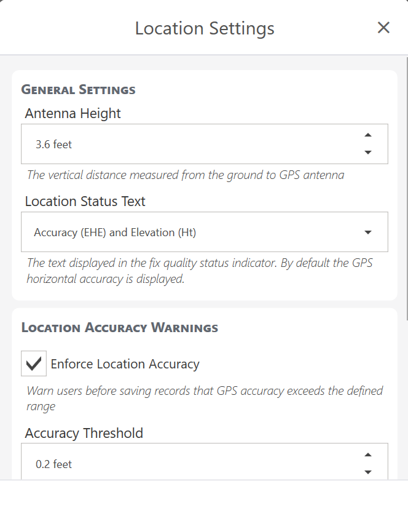The width and height of the screenshot is (408, 532).
Task: Decrease Accuracy Threshold with down arrow
Action: 368,472
